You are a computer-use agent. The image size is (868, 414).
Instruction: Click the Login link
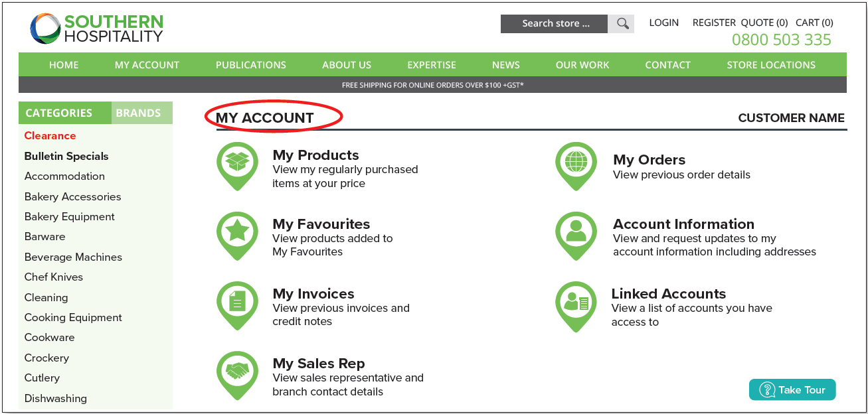pyautogui.click(x=664, y=23)
